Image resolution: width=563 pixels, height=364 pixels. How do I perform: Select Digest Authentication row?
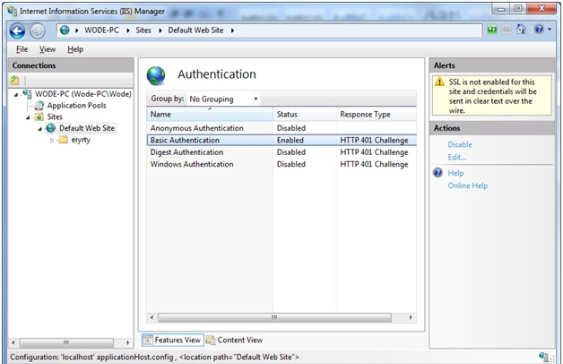(282, 152)
